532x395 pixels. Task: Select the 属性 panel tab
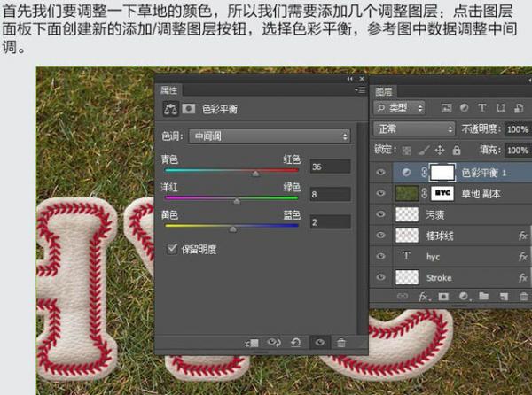pos(168,90)
